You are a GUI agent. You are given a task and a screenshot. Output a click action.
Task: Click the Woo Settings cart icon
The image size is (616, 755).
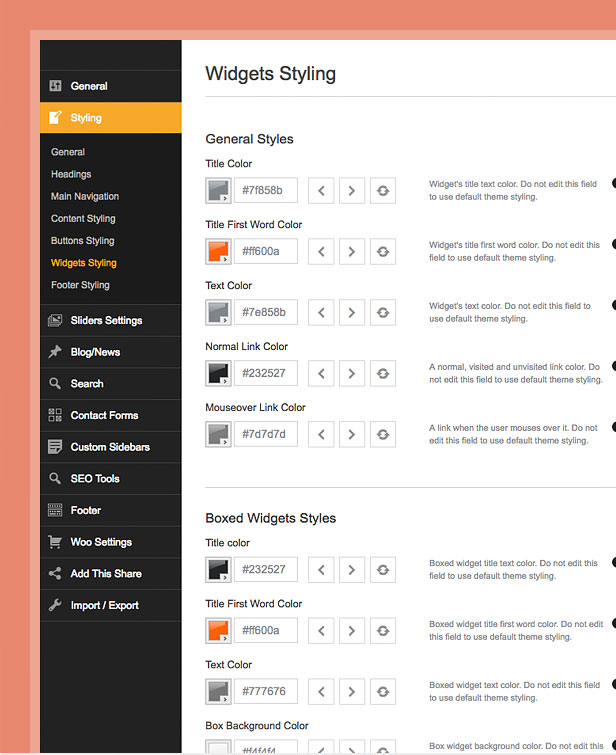pos(56,542)
